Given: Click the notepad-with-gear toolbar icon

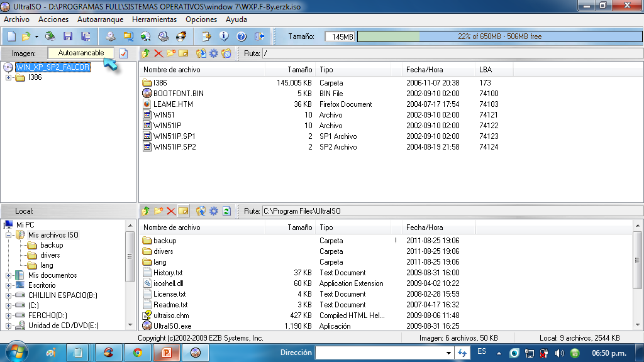Looking at the screenshot, I should pyautogui.click(x=206, y=36).
